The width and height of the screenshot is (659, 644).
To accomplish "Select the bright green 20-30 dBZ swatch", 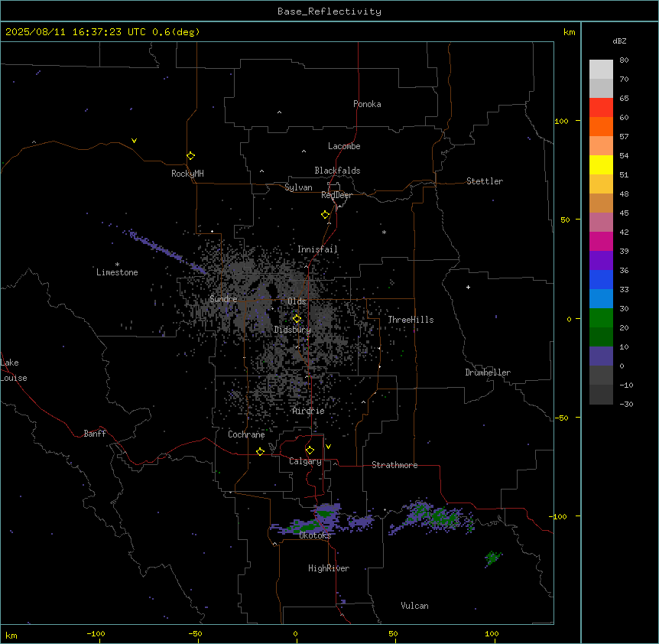I will [601, 318].
